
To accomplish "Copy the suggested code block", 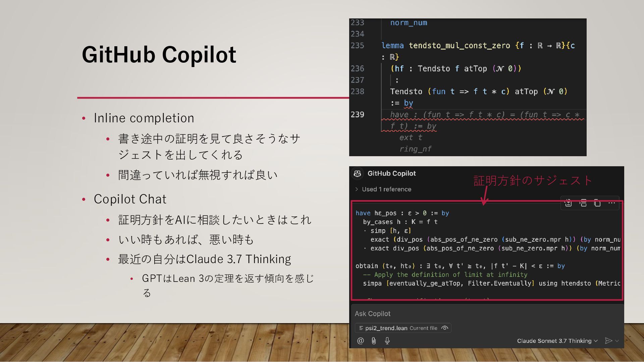I will point(597,203).
